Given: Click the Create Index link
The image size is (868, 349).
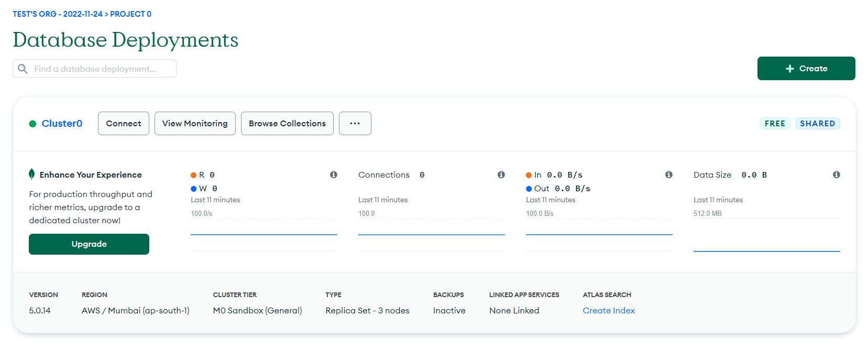Looking at the screenshot, I should click(609, 310).
